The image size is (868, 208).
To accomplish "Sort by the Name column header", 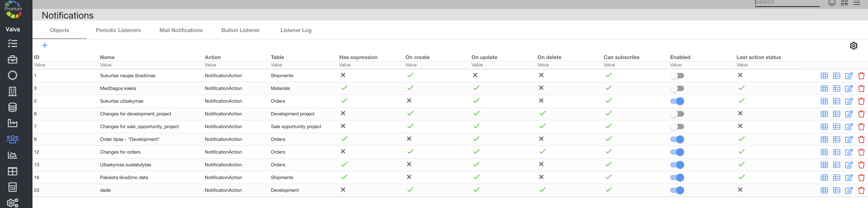I will [107, 57].
